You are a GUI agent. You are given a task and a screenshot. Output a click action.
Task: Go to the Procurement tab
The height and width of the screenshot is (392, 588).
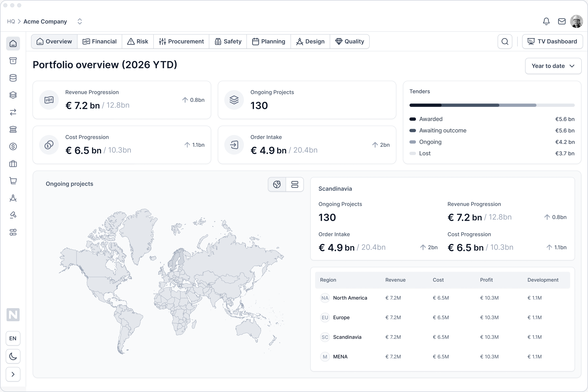181,41
